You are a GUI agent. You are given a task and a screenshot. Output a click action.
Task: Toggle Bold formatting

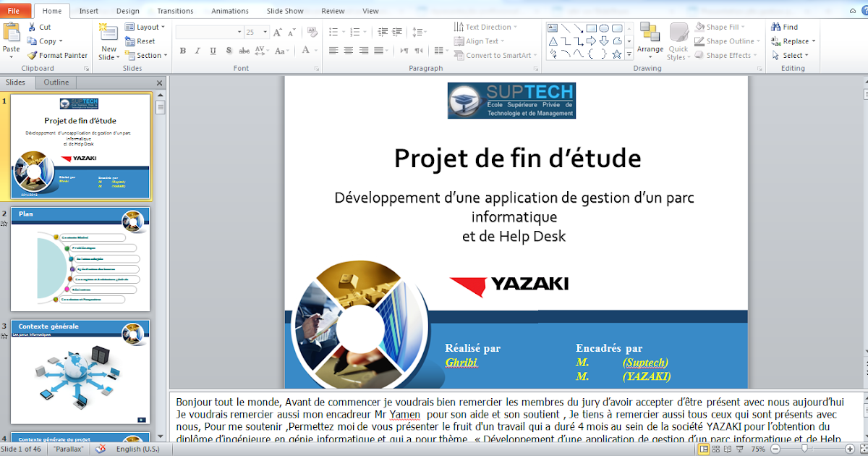coord(182,51)
